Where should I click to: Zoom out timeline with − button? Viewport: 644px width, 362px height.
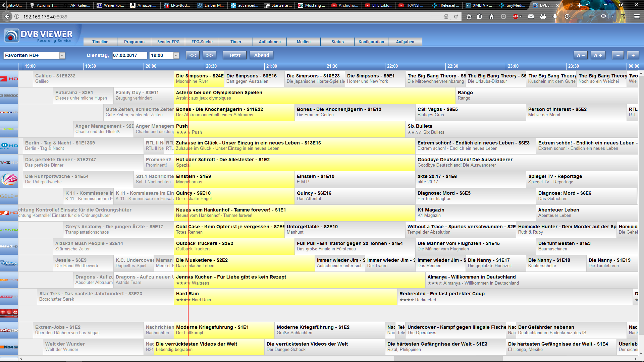(x=618, y=55)
